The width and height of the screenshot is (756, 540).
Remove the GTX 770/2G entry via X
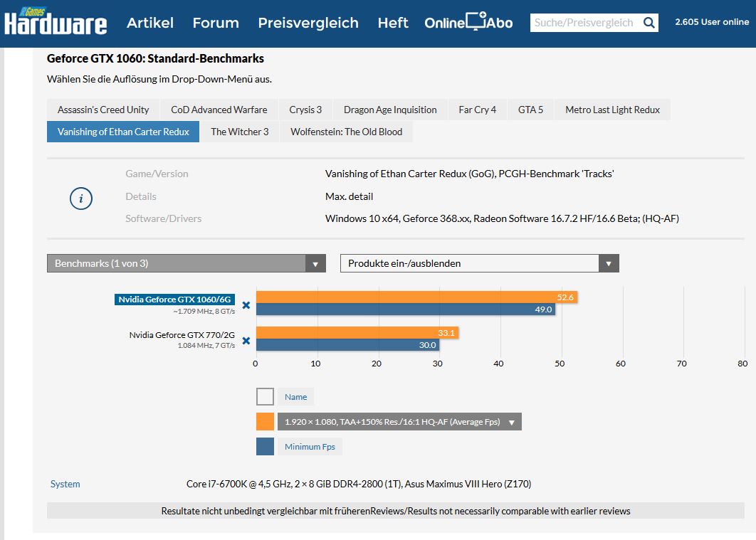click(246, 341)
